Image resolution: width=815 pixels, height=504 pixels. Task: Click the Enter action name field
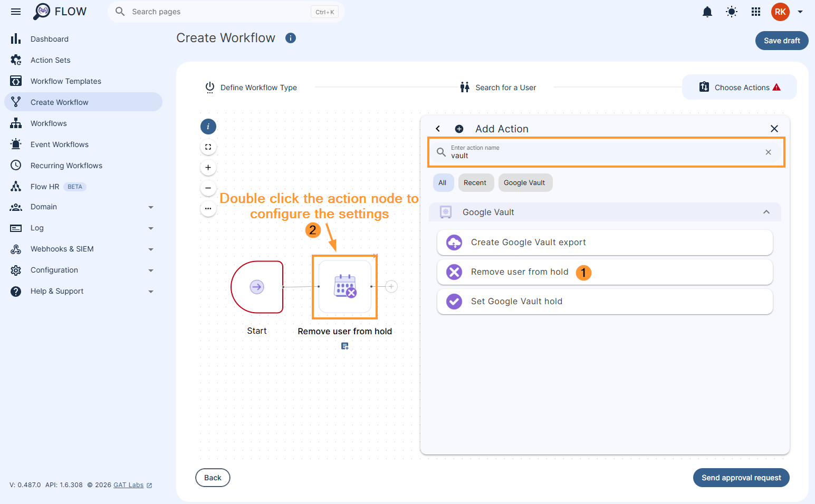606,152
